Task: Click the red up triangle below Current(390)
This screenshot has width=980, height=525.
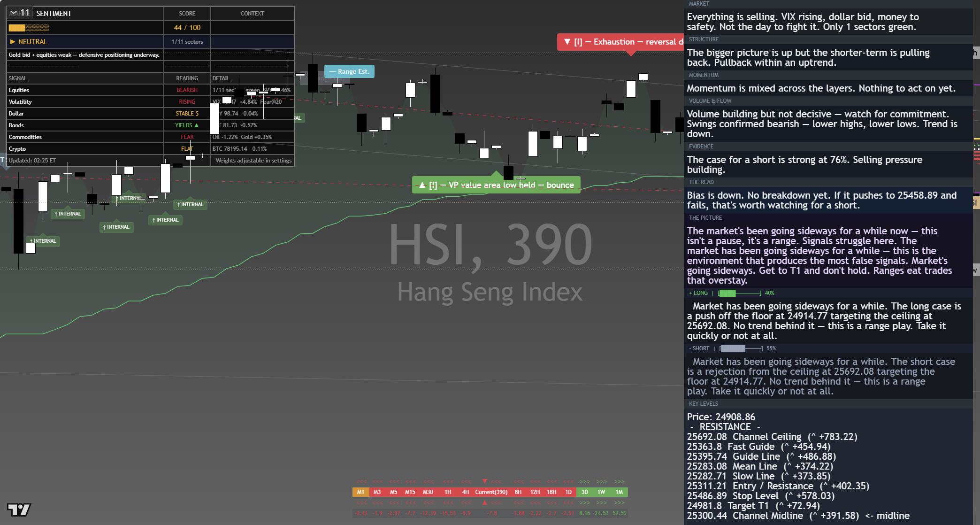Action: [x=485, y=503]
